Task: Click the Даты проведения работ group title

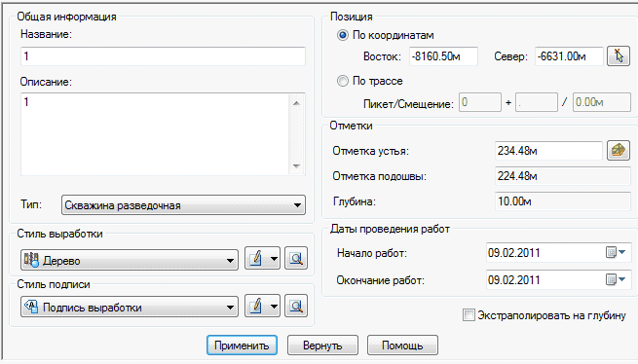Action: tap(390, 229)
